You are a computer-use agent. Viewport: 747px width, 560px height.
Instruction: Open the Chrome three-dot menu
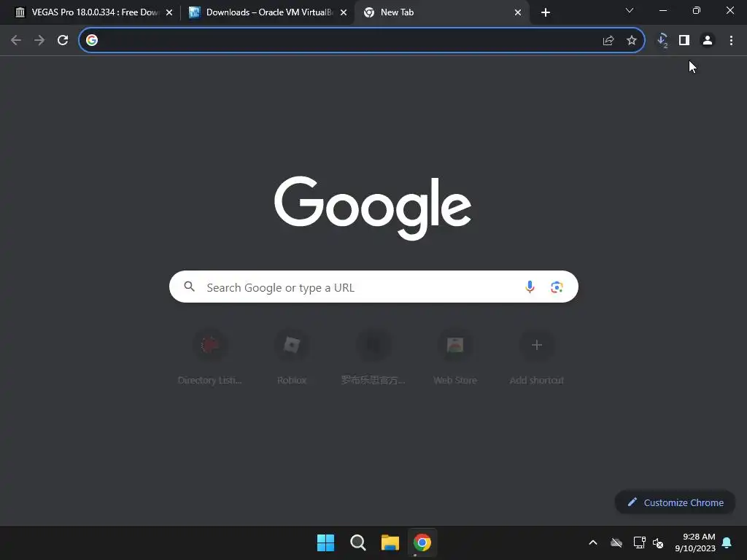[x=731, y=41]
